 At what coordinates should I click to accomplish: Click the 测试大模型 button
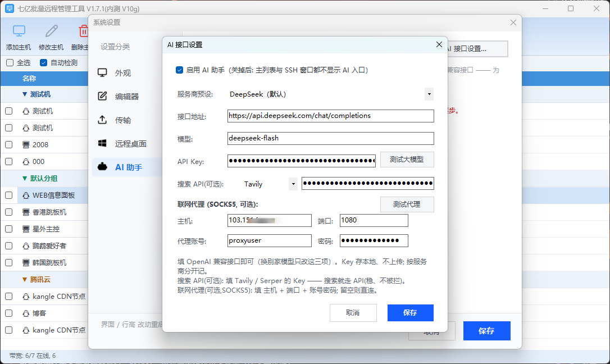(407, 160)
